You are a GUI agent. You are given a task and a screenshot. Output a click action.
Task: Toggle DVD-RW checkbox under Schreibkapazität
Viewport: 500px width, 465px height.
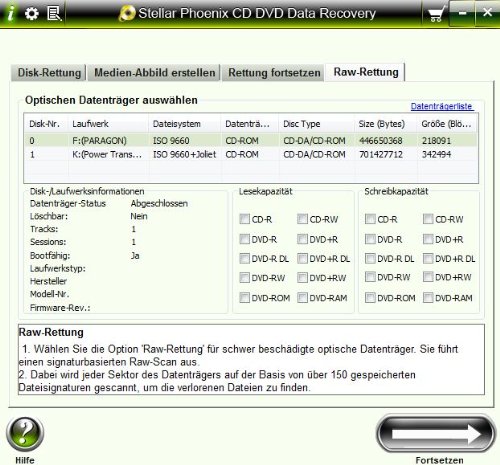[x=370, y=277]
